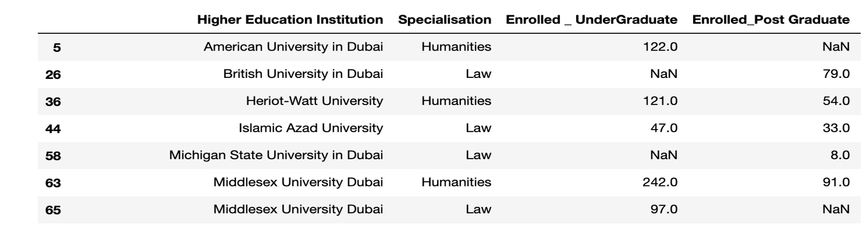The image size is (868, 227).
Task: Select the post graduate value 79.0
Action: 836,74
